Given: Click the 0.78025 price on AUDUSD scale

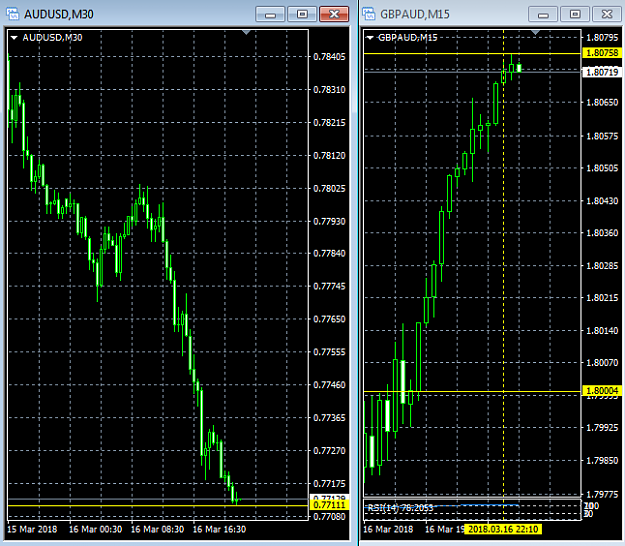Looking at the screenshot, I should [329, 189].
